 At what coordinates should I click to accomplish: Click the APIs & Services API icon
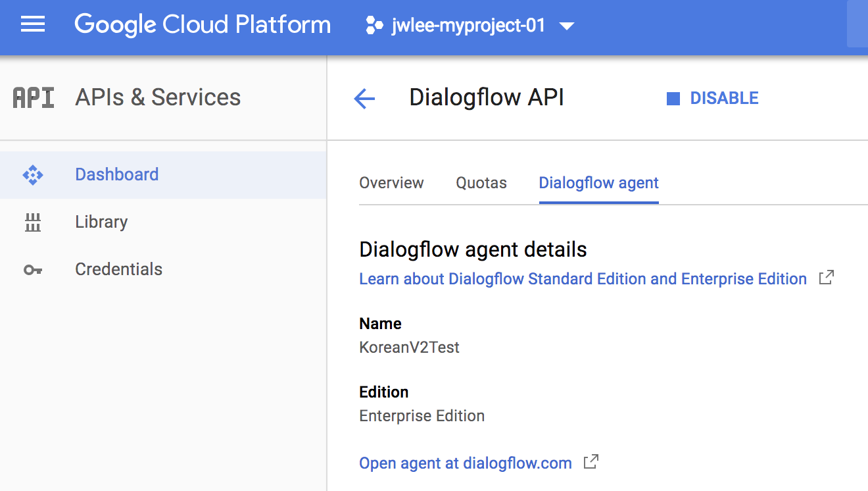[x=32, y=97]
